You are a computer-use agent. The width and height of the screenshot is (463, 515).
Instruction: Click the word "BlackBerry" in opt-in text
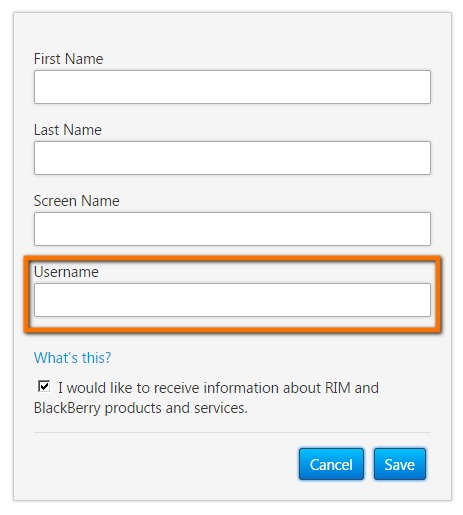point(67,408)
